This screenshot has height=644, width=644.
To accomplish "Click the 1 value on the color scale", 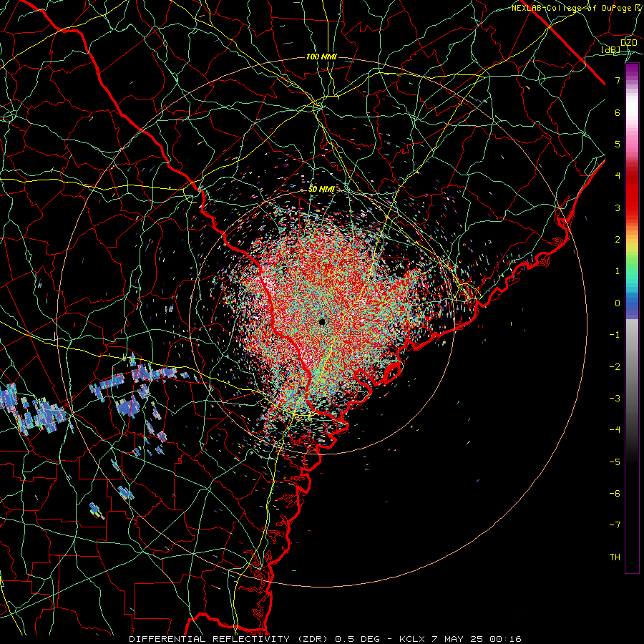I will click(618, 271).
